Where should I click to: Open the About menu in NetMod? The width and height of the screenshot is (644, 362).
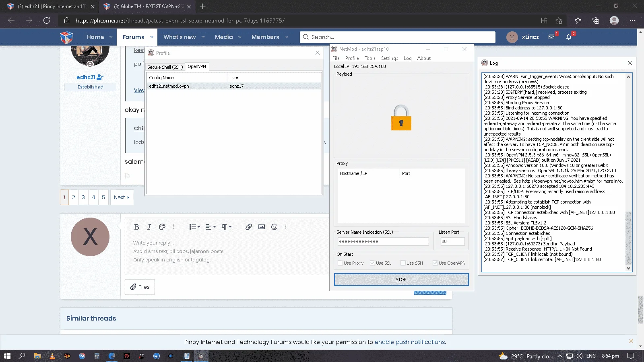[424, 58]
